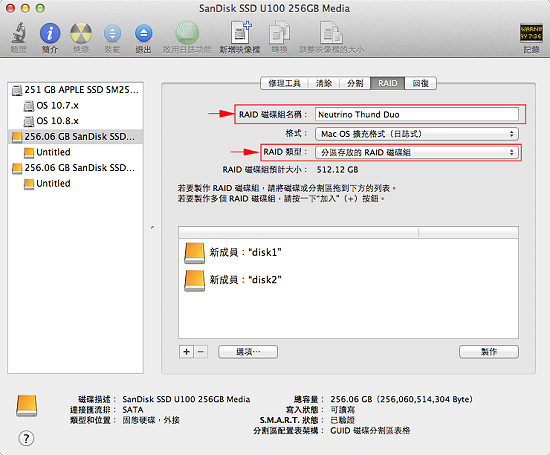Select OS 10.7.x volume
550x455 pixels.
tap(75, 105)
